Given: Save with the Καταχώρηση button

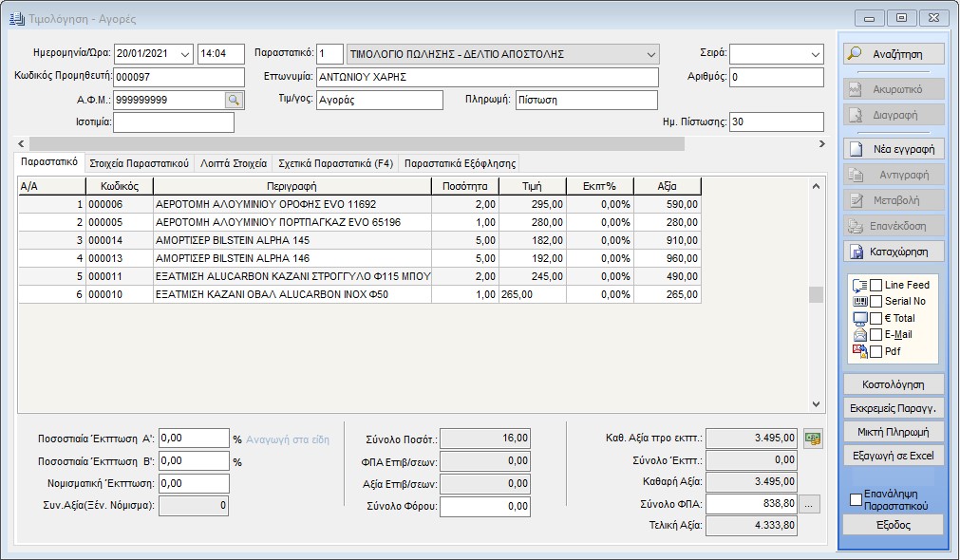Looking at the screenshot, I should pos(893,252).
